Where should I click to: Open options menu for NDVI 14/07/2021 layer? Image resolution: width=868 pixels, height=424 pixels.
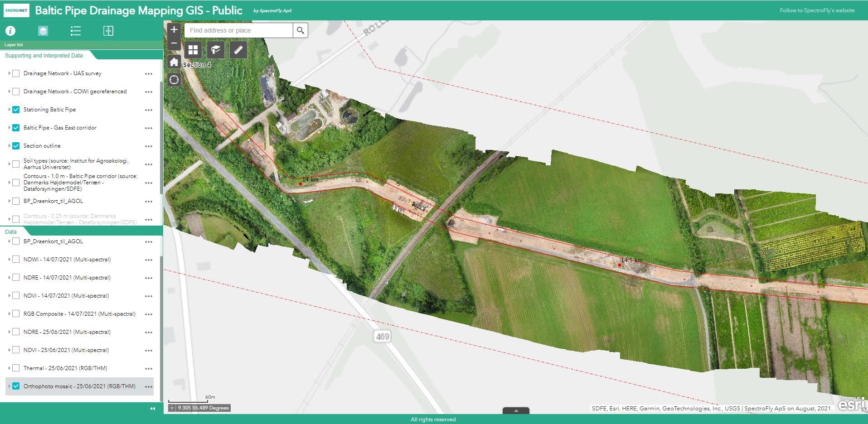148,296
